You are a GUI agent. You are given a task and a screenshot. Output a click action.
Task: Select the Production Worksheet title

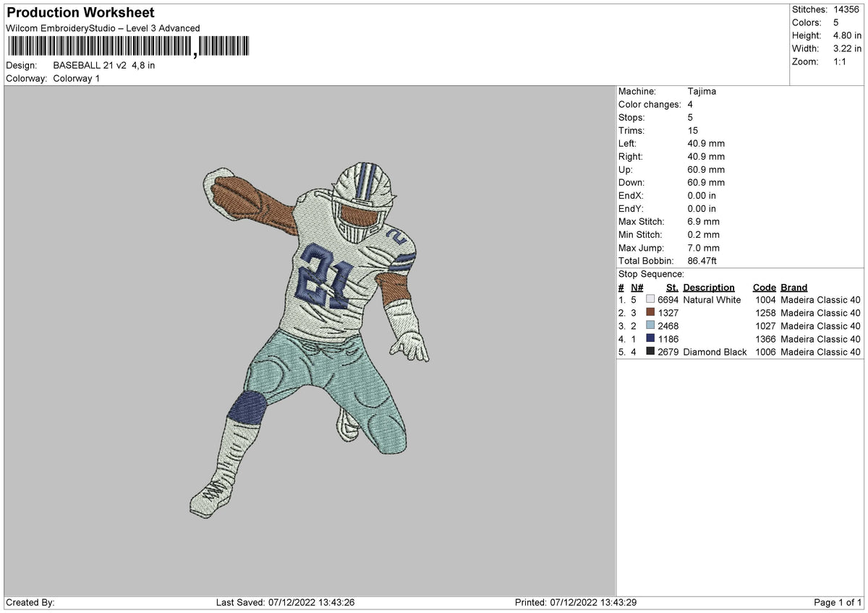(x=80, y=13)
